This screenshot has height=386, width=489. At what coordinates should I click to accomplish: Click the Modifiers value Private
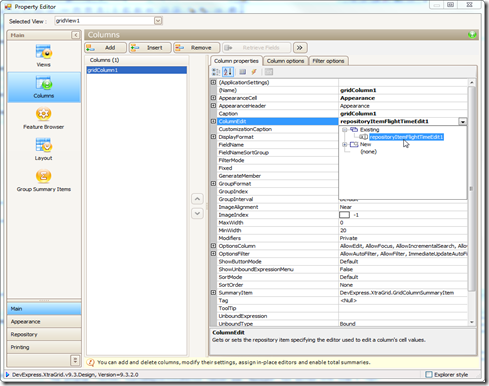tap(348, 238)
